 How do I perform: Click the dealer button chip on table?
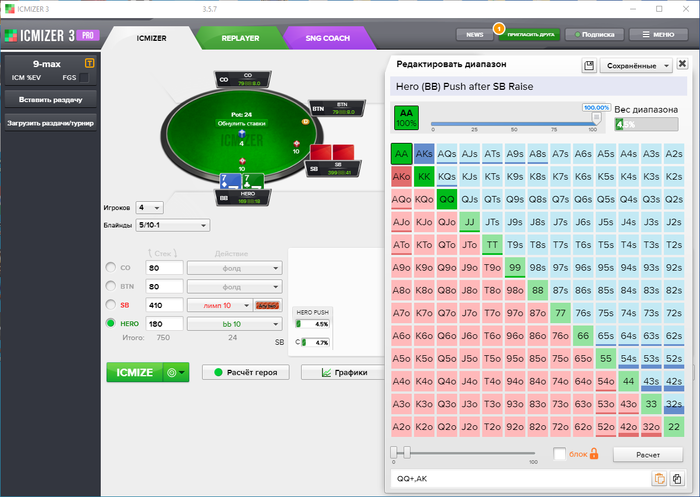click(305, 121)
